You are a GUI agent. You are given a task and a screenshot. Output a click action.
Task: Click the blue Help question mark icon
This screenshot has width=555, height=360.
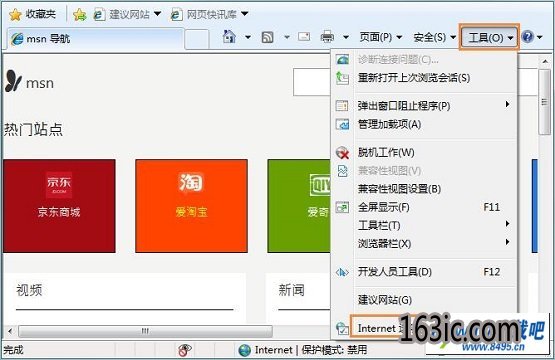pyautogui.click(x=527, y=36)
